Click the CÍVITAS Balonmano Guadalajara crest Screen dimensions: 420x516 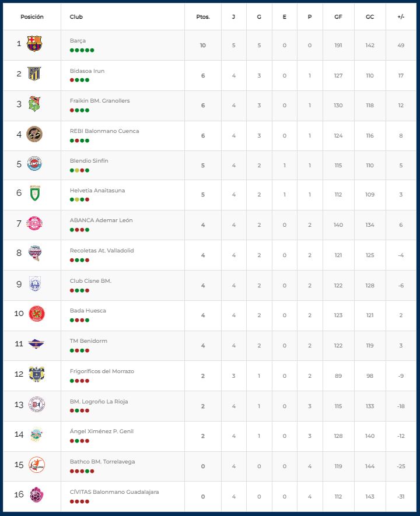tap(36, 495)
